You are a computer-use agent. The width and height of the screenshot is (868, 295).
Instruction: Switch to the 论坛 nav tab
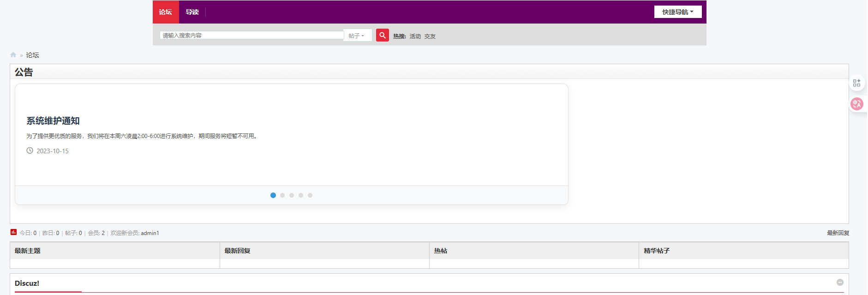click(x=166, y=12)
